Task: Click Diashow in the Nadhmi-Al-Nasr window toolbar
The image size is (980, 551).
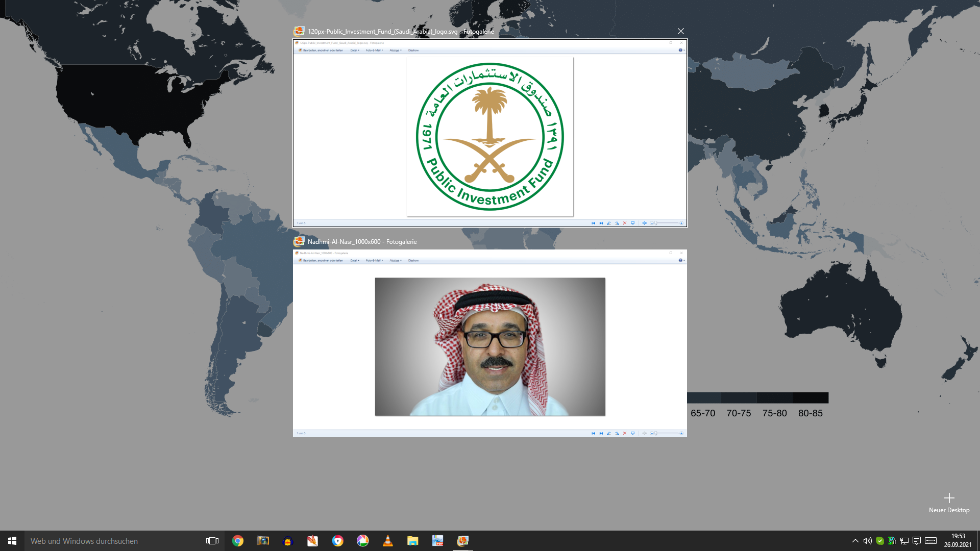Action: (413, 261)
